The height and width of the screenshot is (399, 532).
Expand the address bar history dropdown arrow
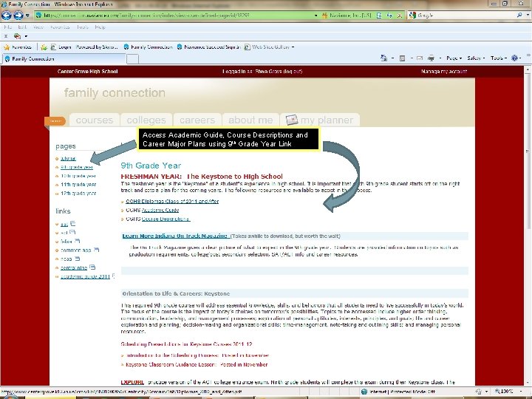[x=316, y=16]
